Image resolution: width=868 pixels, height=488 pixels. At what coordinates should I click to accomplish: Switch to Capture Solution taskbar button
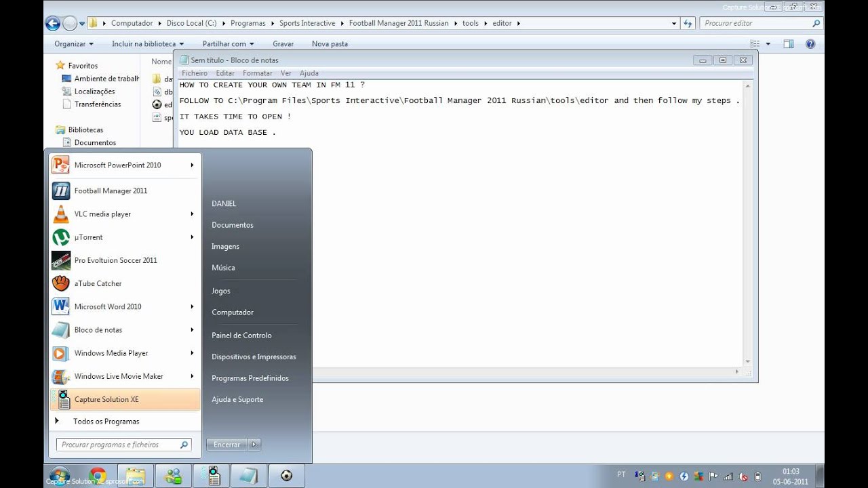coord(211,476)
